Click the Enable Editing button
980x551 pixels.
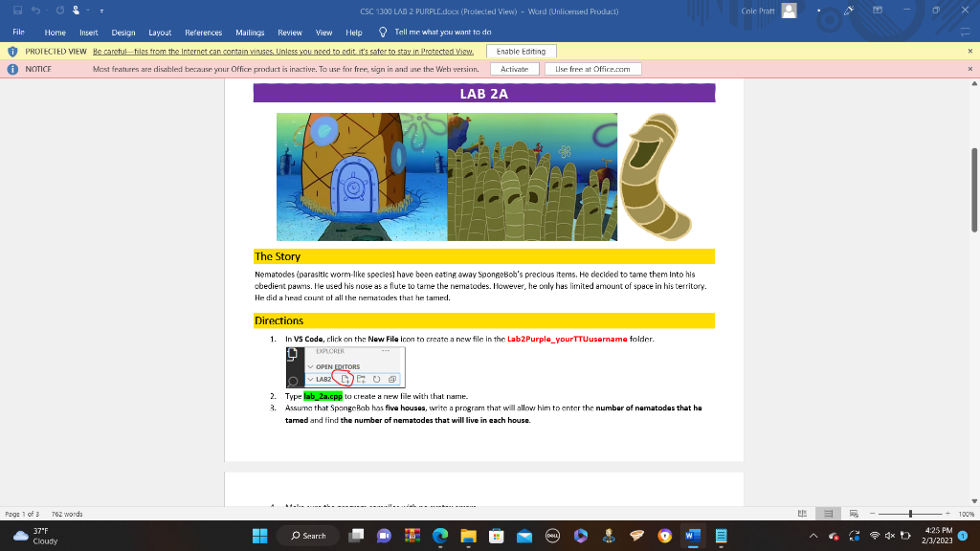click(521, 51)
